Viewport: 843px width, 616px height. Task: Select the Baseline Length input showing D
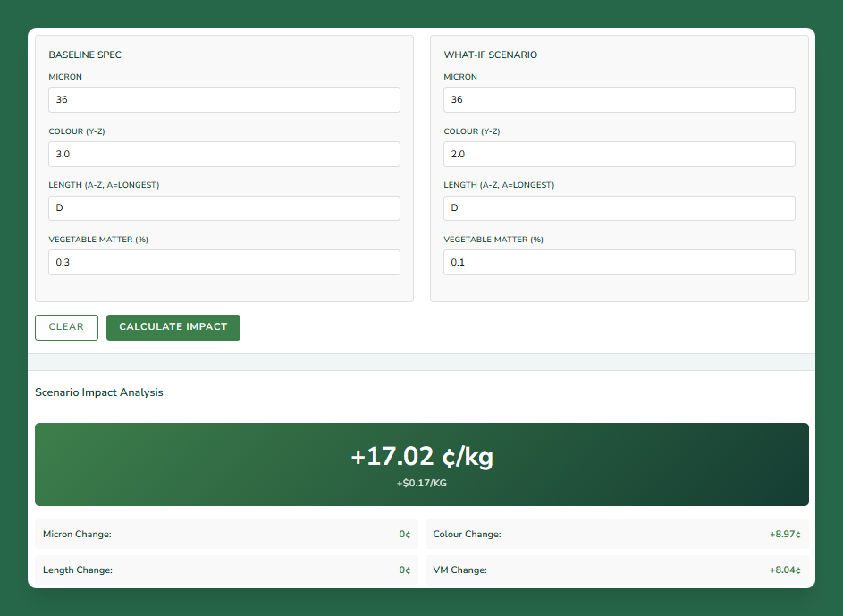pos(223,208)
